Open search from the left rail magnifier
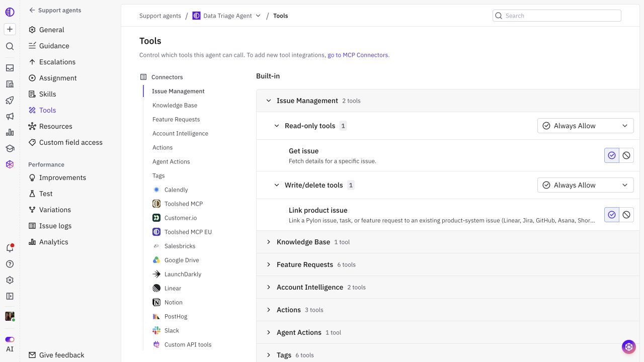 pyautogui.click(x=10, y=46)
